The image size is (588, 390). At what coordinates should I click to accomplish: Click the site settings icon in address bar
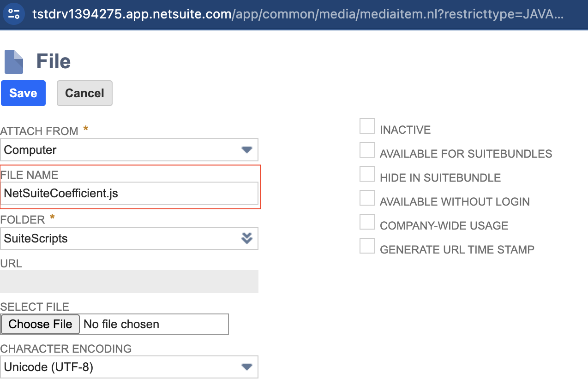14,13
